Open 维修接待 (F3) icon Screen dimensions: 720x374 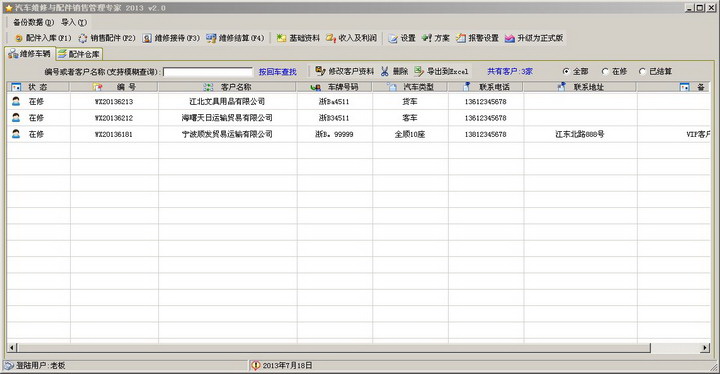(147, 38)
